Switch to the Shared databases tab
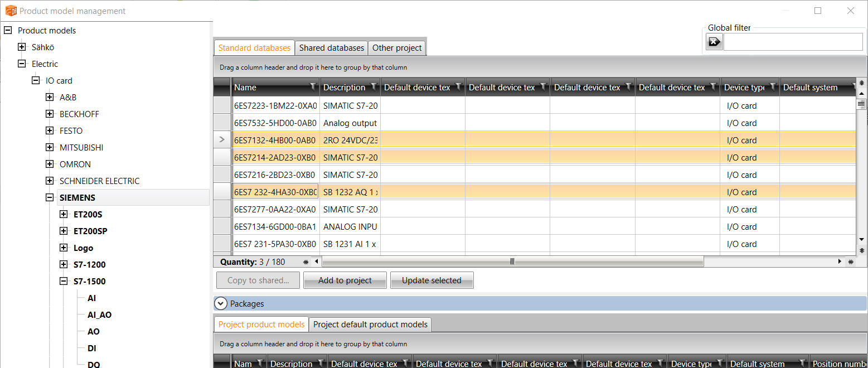This screenshot has height=368, width=868. [x=332, y=48]
